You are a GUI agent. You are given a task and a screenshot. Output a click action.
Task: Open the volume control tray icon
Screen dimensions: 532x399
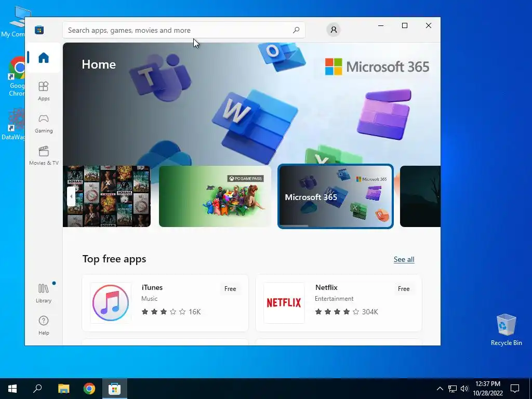[464, 389]
